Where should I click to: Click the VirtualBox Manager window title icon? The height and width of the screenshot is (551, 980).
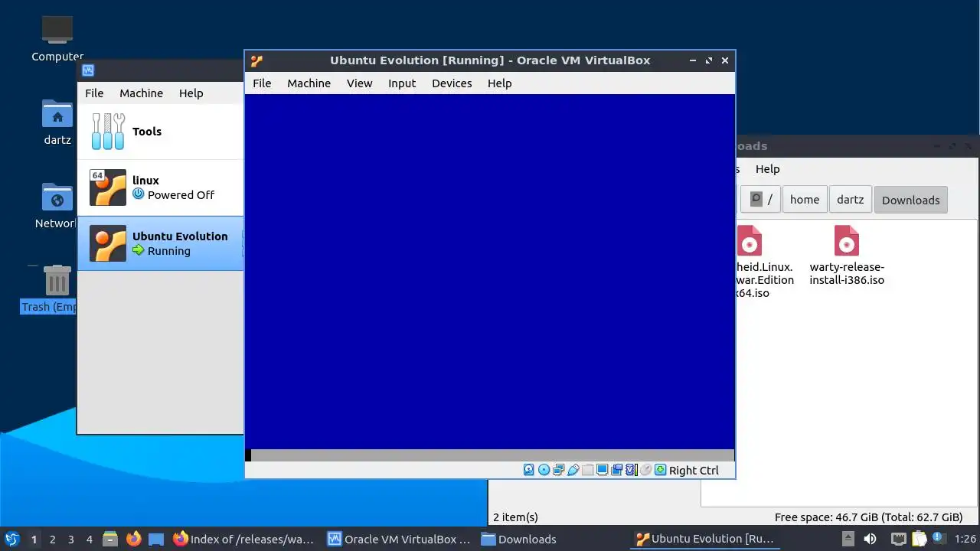point(88,70)
